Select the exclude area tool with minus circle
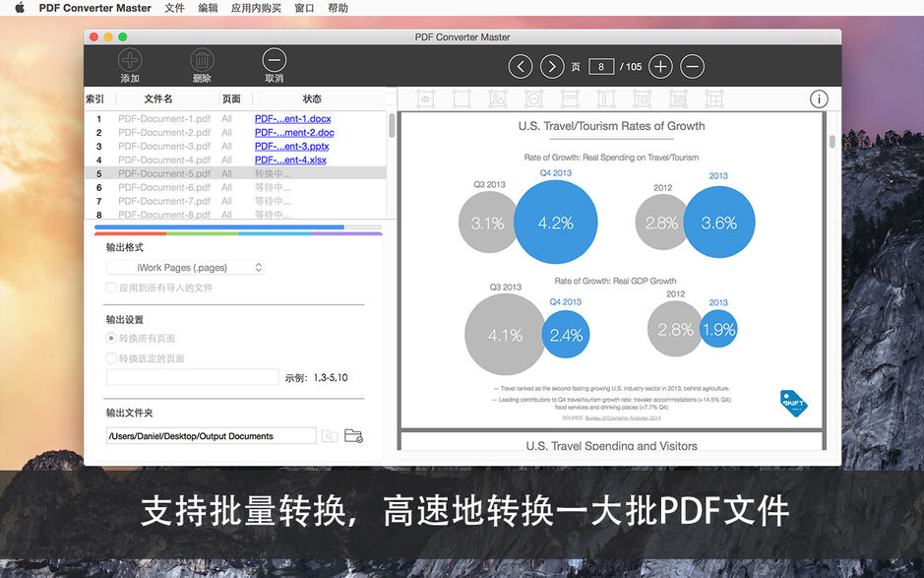This screenshot has width=924, height=578. click(533, 98)
